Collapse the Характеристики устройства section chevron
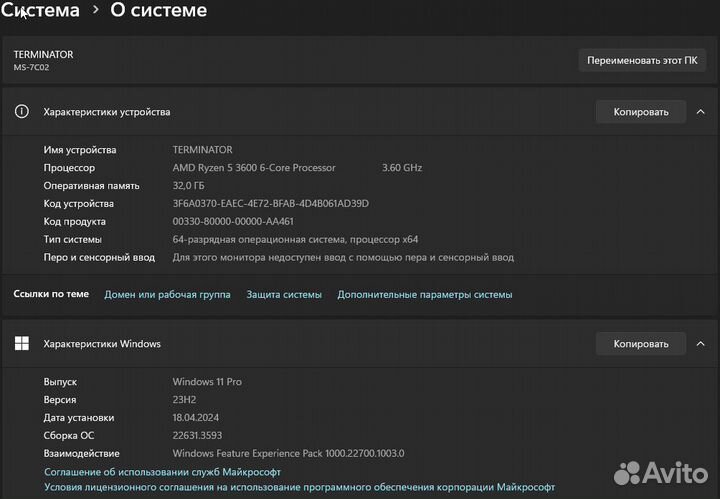720x499 pixels. 700,112
